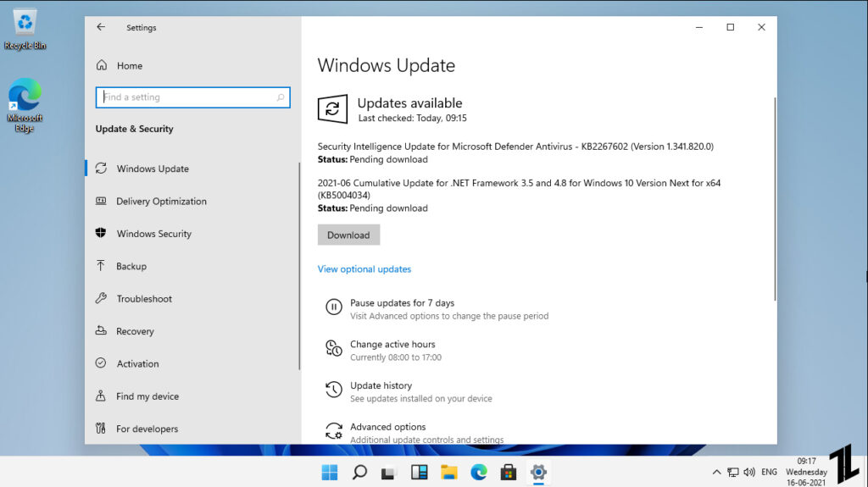Click the Activation checkmark circle icon
This screenshot has height=487, width=868.
point(101,363)
